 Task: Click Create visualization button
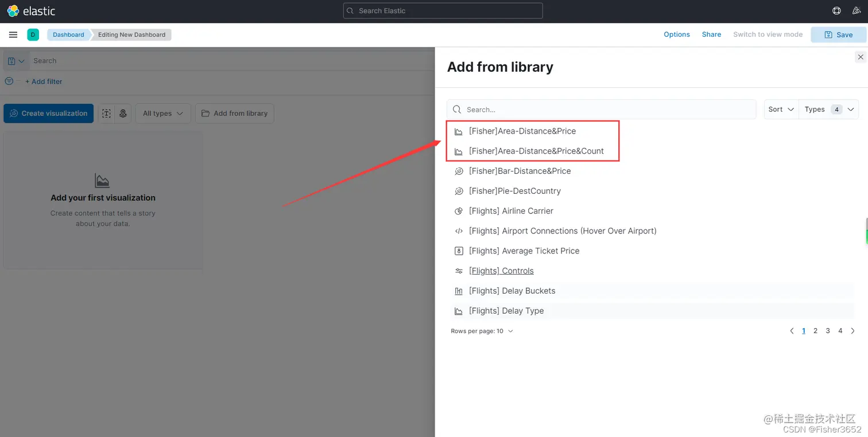48,114
